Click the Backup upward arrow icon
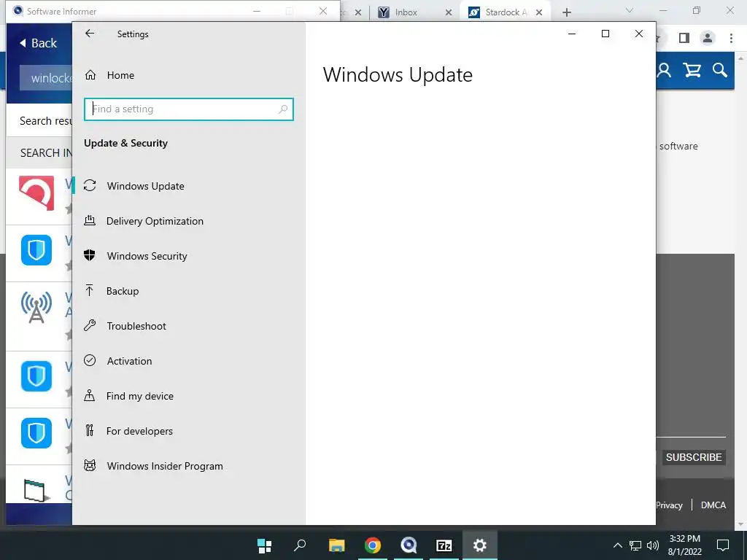Viewport: 747px width, 560px height. tap(90, 290)
